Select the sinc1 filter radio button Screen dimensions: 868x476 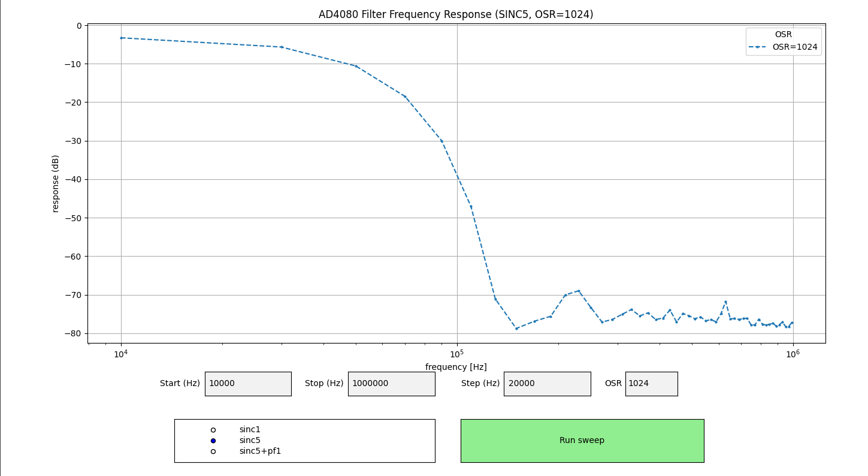pos(213,430)
